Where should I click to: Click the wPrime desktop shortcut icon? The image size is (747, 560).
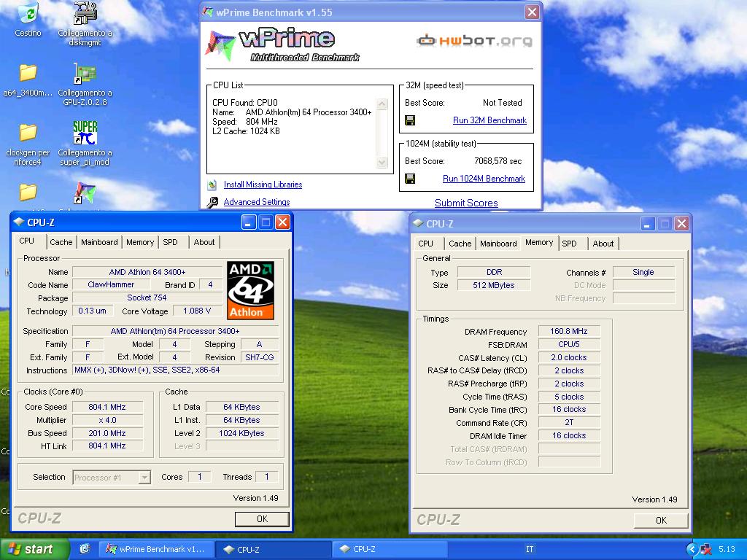85,192
